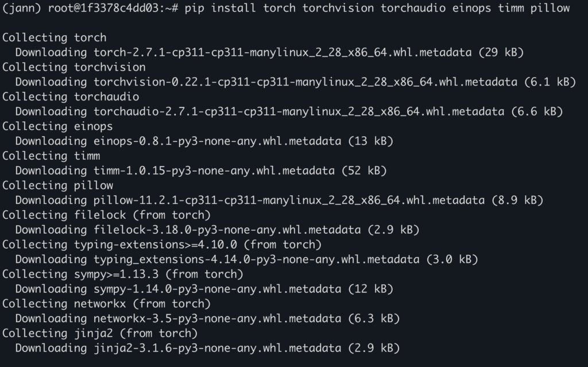Click the typing_extensions-4.14.0 download line

coord(246,260)
